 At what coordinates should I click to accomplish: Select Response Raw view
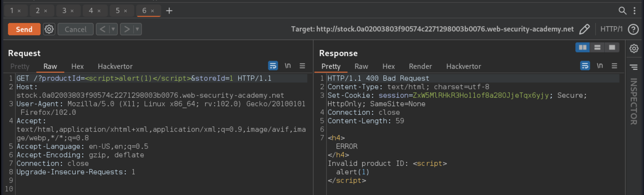(361, 66)
